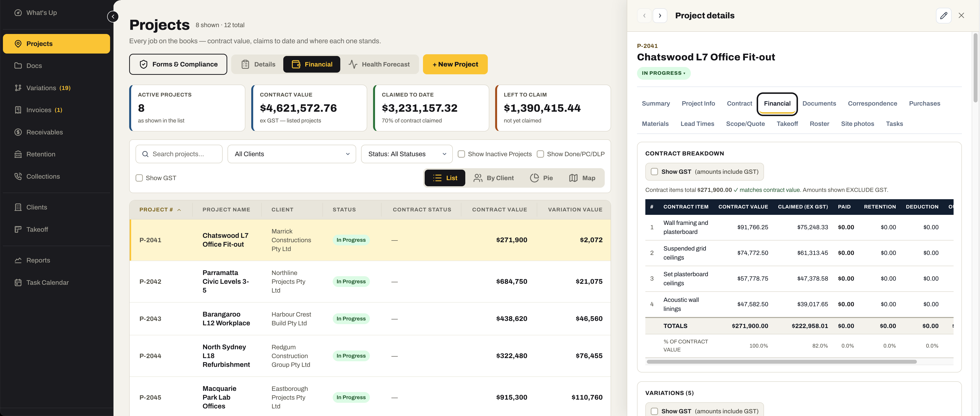This screenshot has width=980, height=416.
Task: Click the search magnifier icon
Action: coord(145,154)
